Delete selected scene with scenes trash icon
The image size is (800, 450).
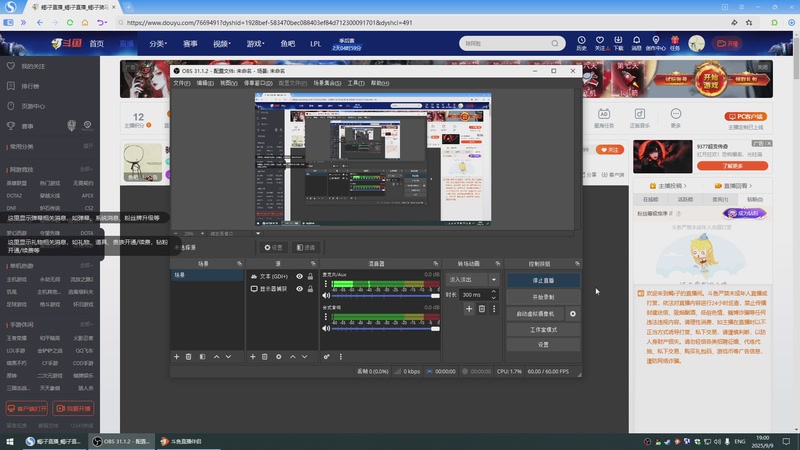(189, 357)
